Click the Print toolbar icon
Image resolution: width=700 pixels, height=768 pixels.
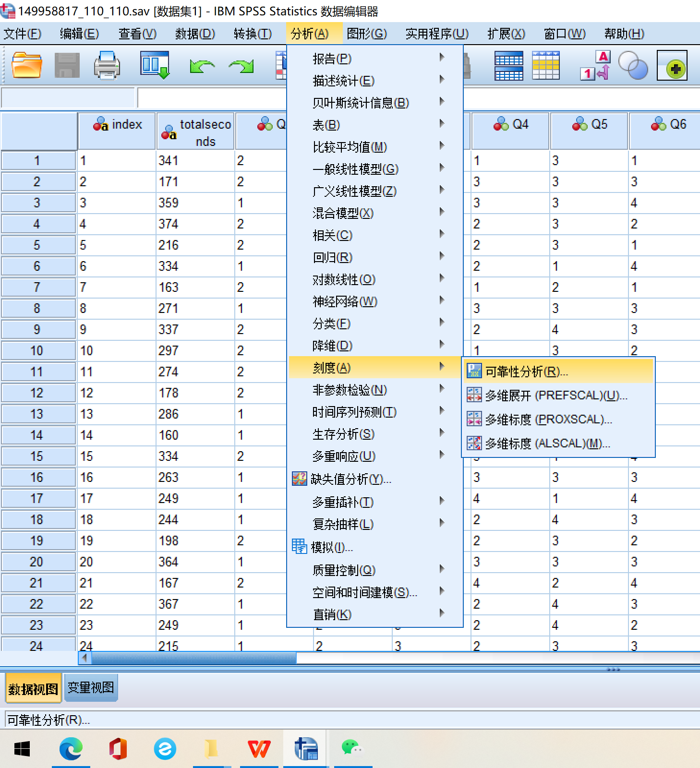[x=107, y=65]
